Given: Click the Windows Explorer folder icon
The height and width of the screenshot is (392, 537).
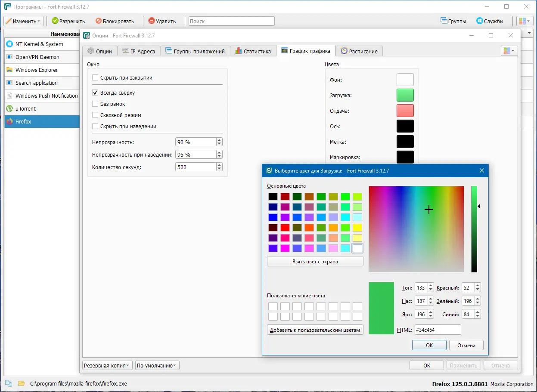Looking at the screenshot, I should [9, 70].
